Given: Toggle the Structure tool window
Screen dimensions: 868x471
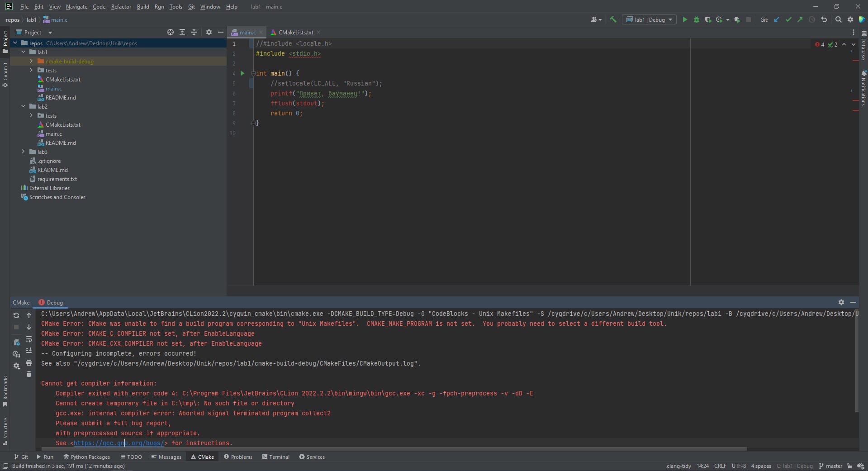Looking at the screenshot, I should pyautogui.click(x=5, y=432).
